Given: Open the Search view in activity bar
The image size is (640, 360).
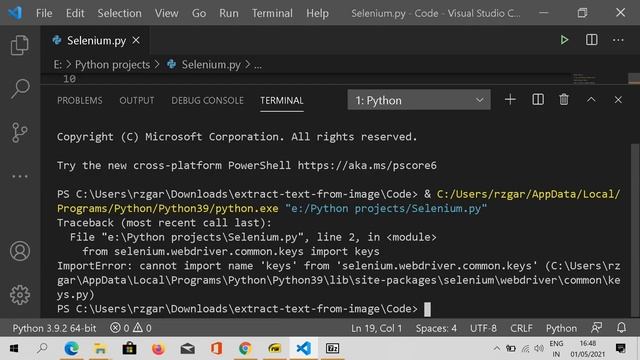Looking at the screenshot, I should (x=20, y=89).
